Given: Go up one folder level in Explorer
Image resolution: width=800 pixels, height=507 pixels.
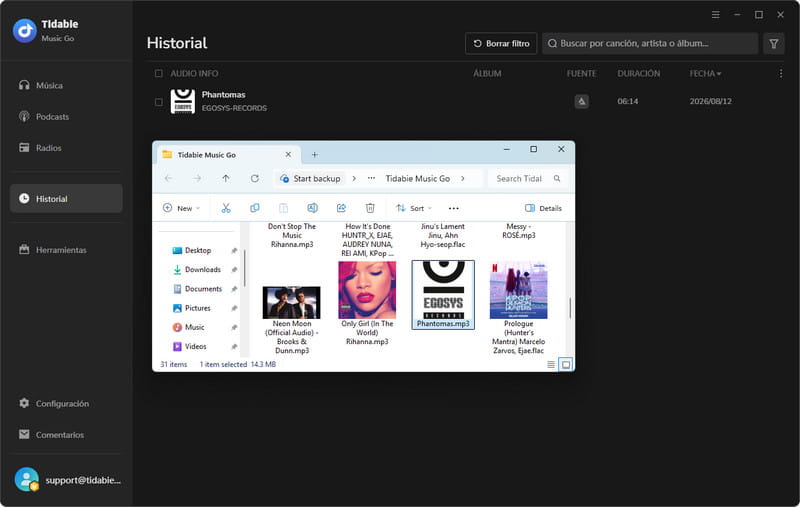Looking at the screenshot, I should [x=226, y=178].
